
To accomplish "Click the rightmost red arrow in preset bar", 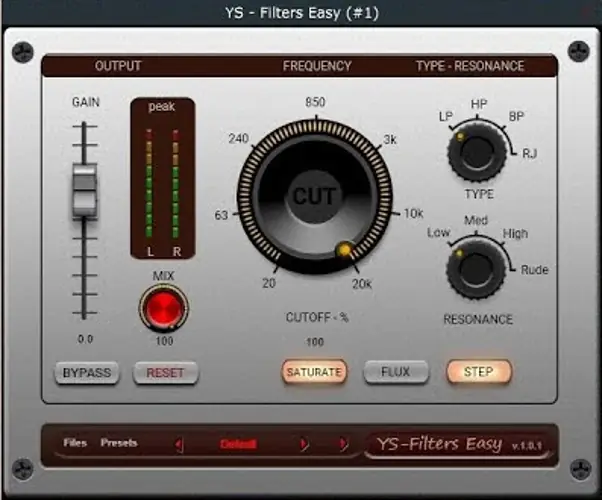I will point(342,444).
